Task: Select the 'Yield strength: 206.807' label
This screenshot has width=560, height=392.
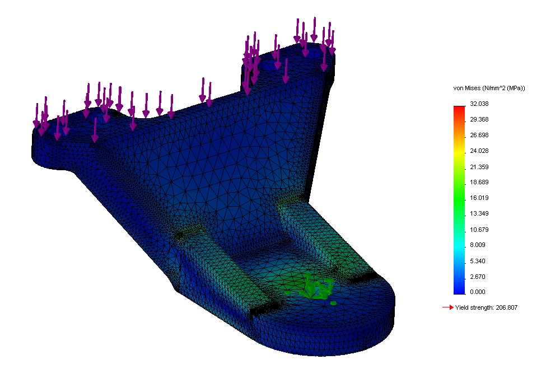Action: 487,308
